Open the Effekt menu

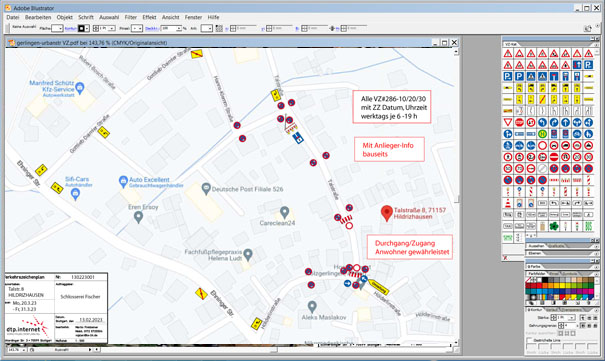tap(149, 17)
